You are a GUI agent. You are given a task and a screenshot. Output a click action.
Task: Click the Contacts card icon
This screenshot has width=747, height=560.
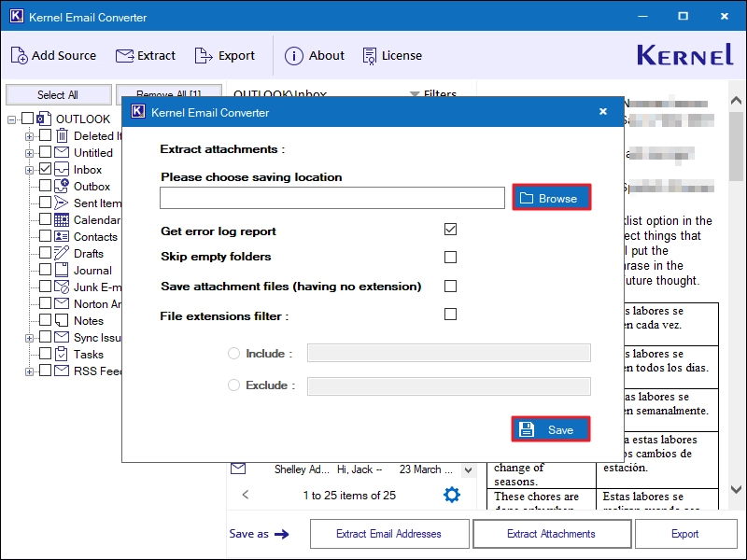point(62,236)
